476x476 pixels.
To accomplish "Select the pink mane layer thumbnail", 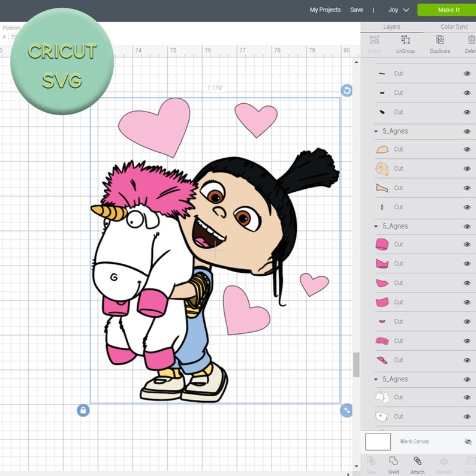I will coord(382,341).
